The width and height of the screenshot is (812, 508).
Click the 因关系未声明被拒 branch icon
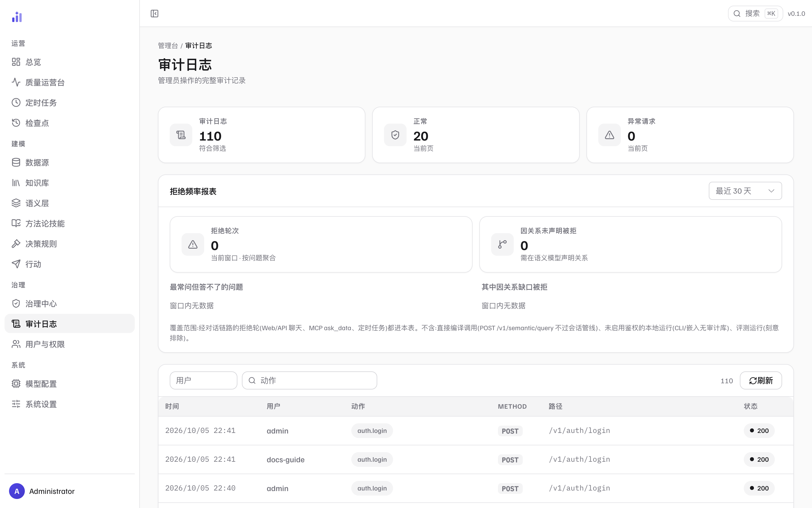pos(502,245)
